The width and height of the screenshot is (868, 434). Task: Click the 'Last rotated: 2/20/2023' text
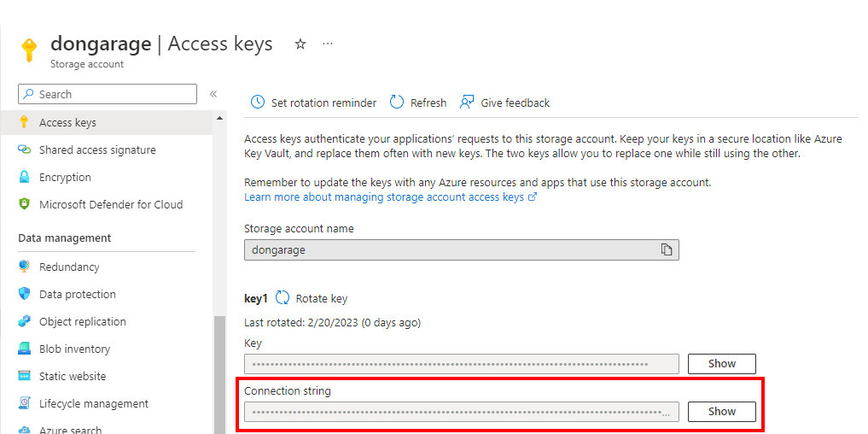tap(332, 323)
